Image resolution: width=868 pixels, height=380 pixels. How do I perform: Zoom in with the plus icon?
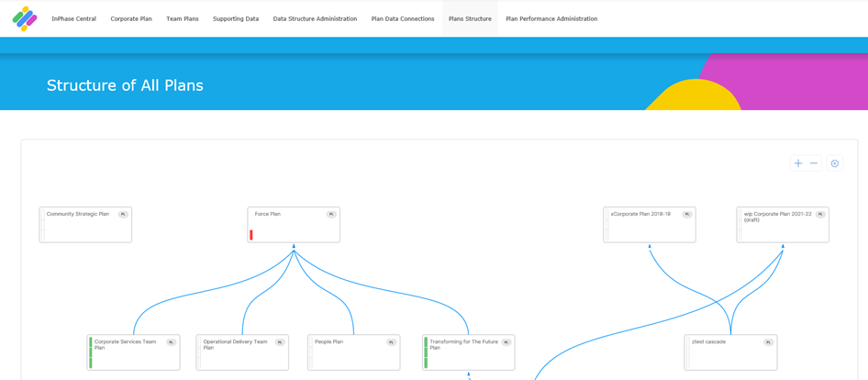pyautogui.click(x=798, y=162)
